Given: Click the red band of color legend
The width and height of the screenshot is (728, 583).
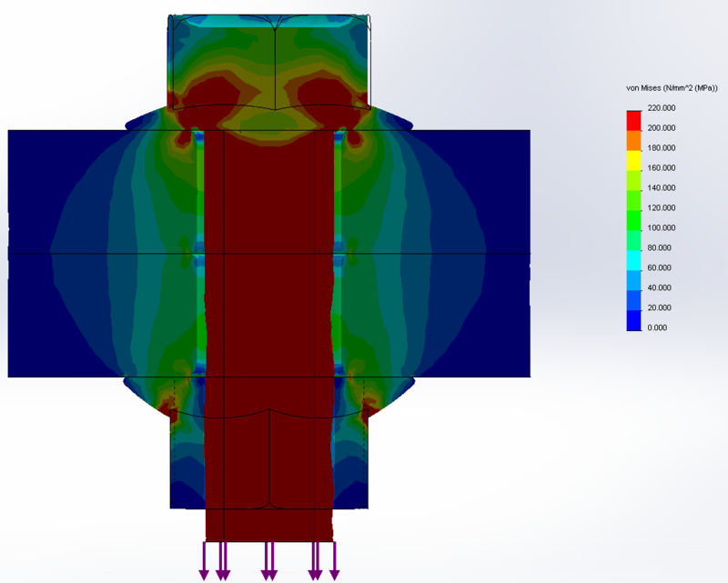Looking at the screenshot, I should tap(633, 121).
